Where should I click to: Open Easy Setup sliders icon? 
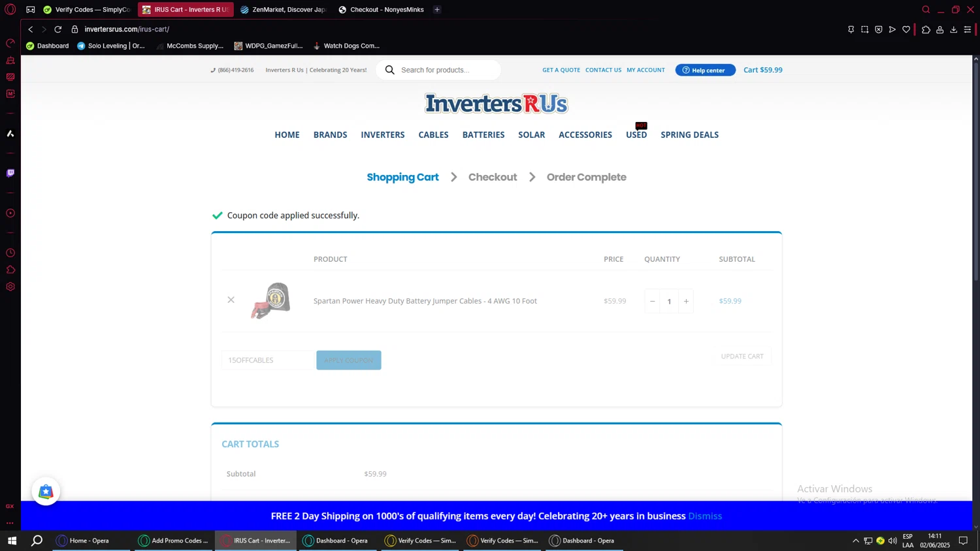(x=968, y=29)
